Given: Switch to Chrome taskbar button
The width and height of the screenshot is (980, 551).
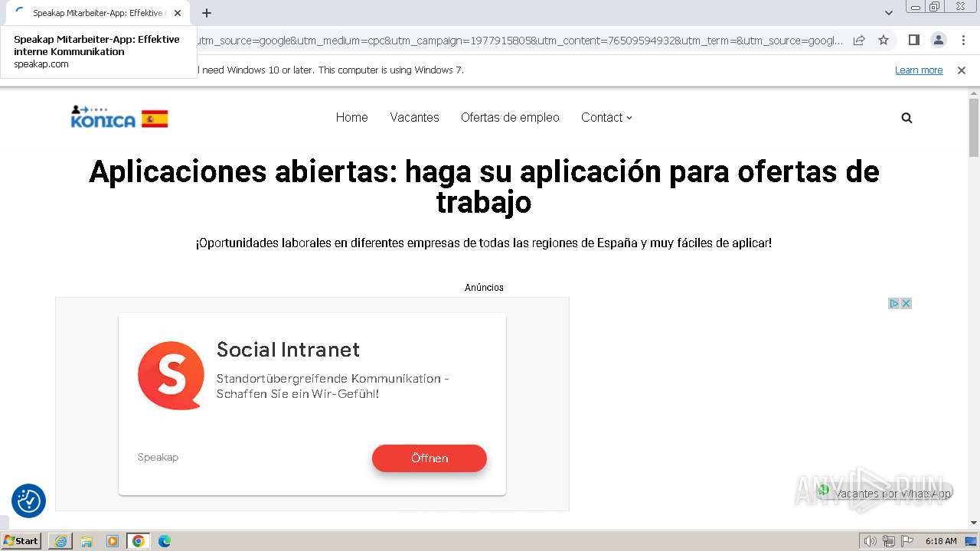Looking at the screenshot, I should 139,541.
